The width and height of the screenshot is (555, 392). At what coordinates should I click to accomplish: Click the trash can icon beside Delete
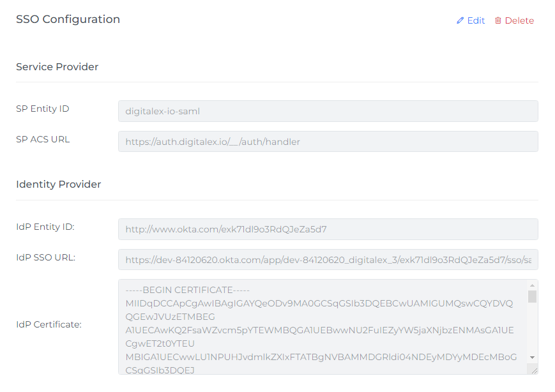pos(498,20)
